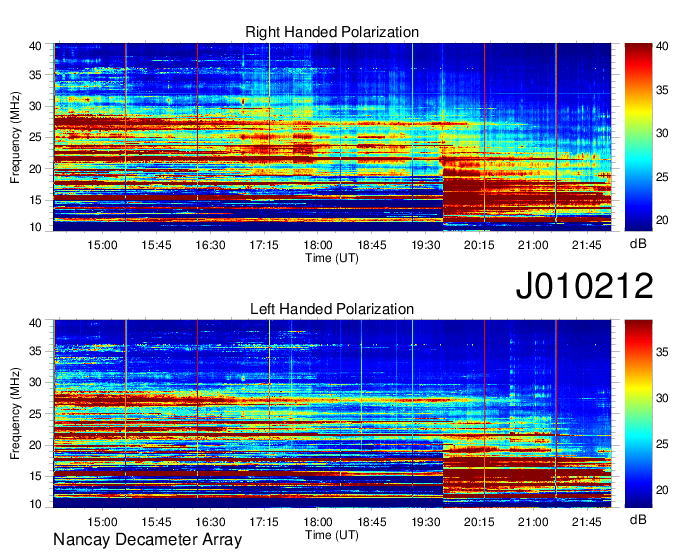
Task: Click the 15:45 tick under Left Handed plot
Action: tap(156, 522)
